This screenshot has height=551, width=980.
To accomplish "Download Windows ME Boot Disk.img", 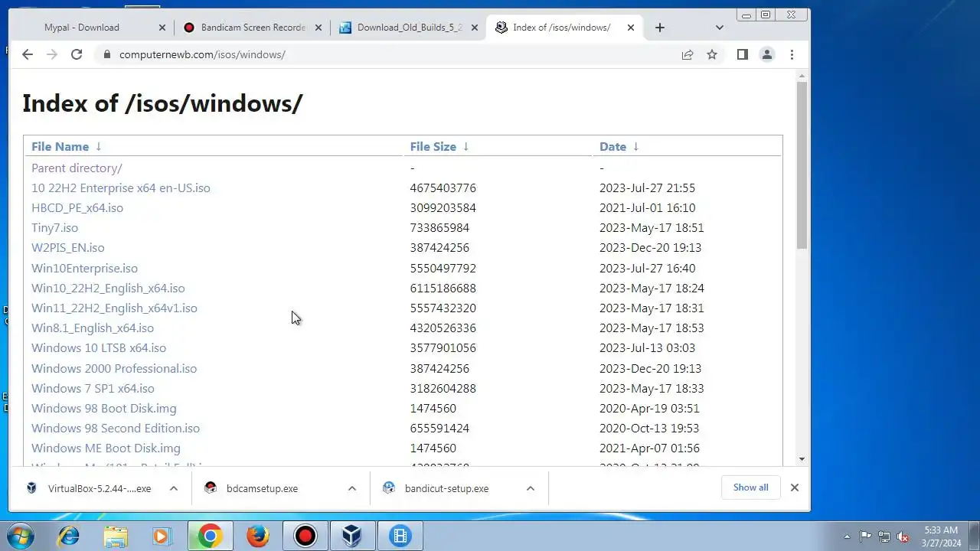I will click(106, 448).
